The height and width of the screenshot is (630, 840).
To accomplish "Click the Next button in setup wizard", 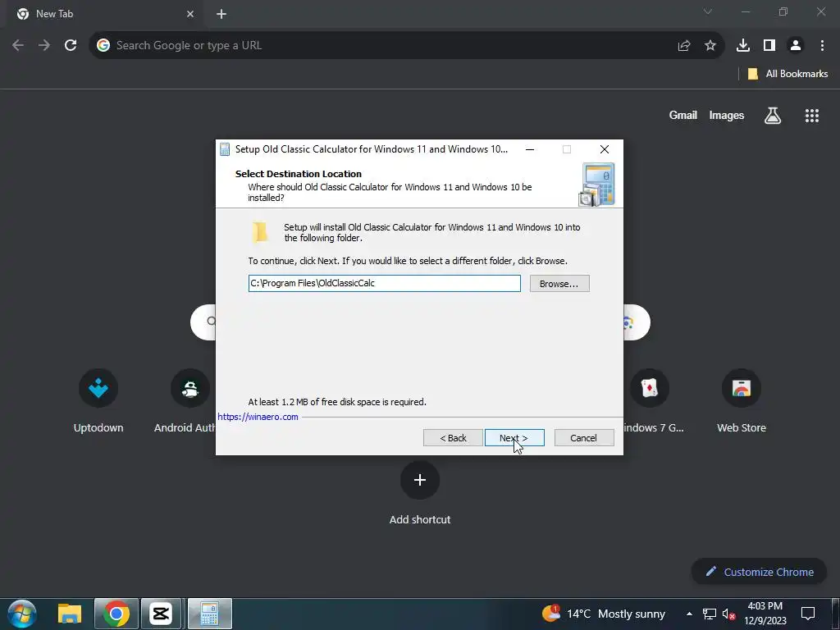I will [514, 438].
